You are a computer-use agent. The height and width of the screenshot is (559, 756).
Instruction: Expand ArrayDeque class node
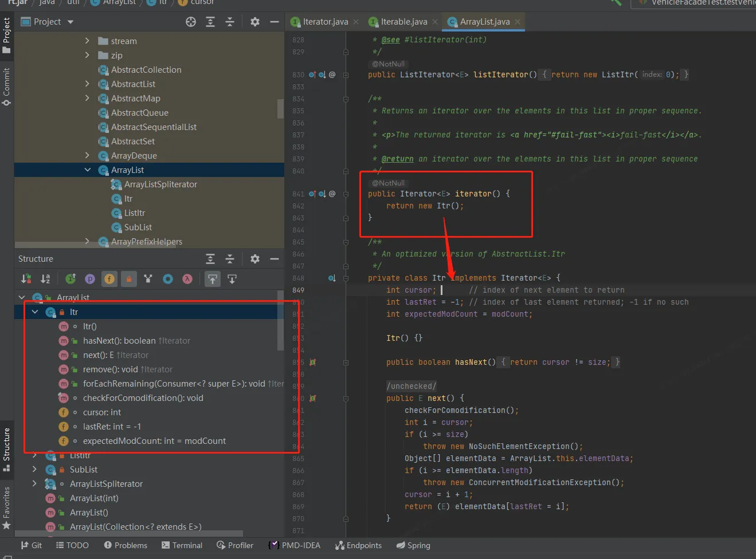coord(87,155)
